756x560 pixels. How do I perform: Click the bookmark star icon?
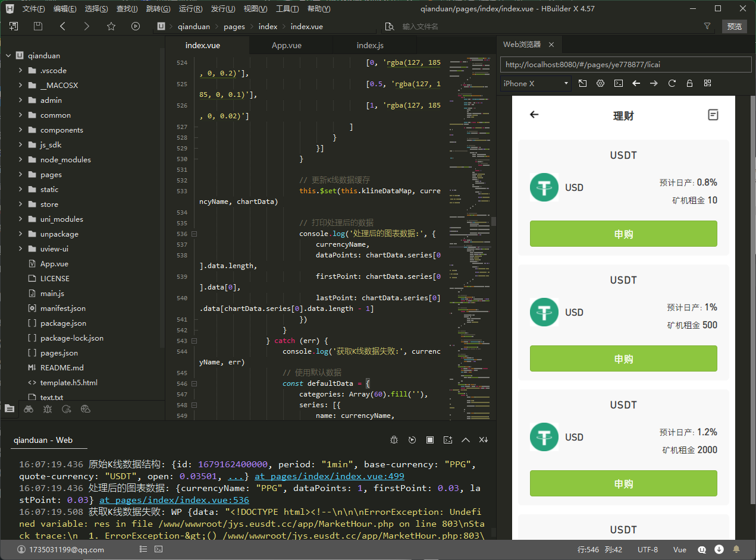[x=111, y=26]
